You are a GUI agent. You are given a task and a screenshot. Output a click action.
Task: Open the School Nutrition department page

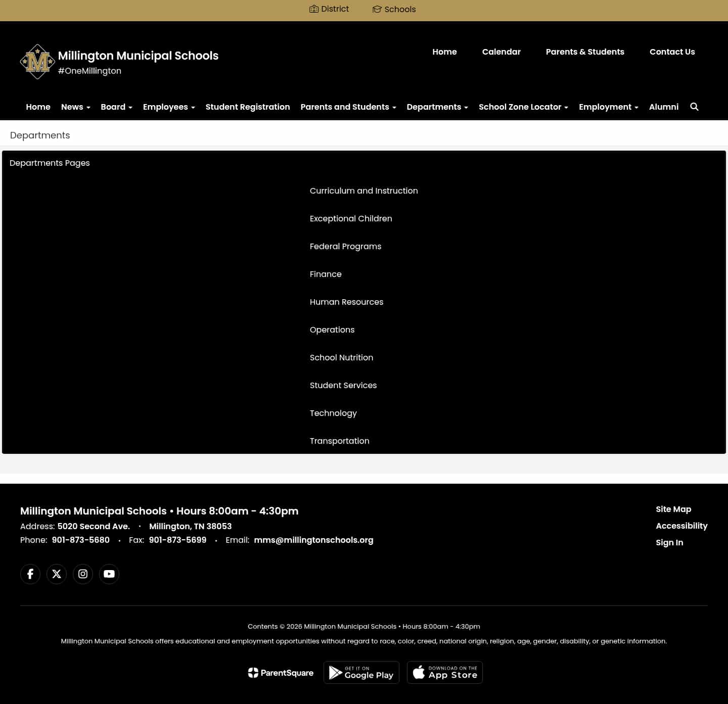[342, 357]
